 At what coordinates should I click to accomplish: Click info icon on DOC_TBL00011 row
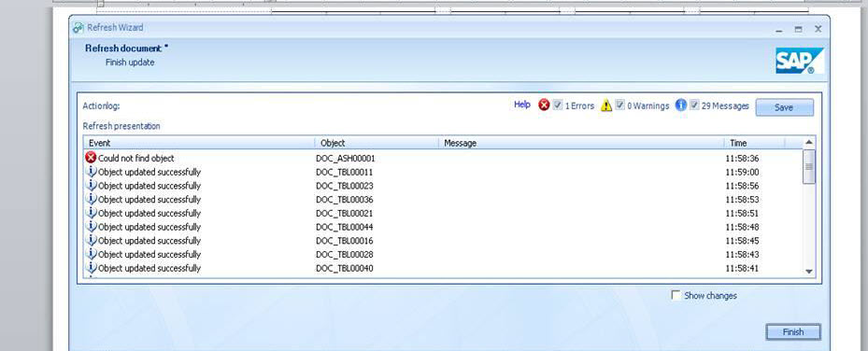pos(92,172)
